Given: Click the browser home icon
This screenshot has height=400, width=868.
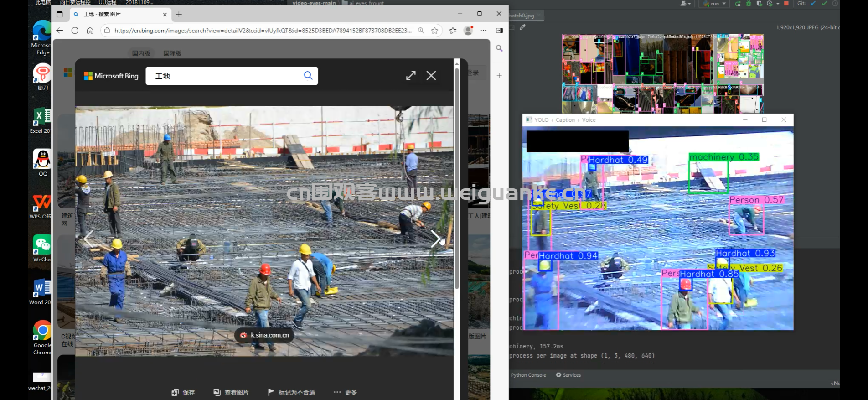Looking at the screenshot, I should coord(90,31).
